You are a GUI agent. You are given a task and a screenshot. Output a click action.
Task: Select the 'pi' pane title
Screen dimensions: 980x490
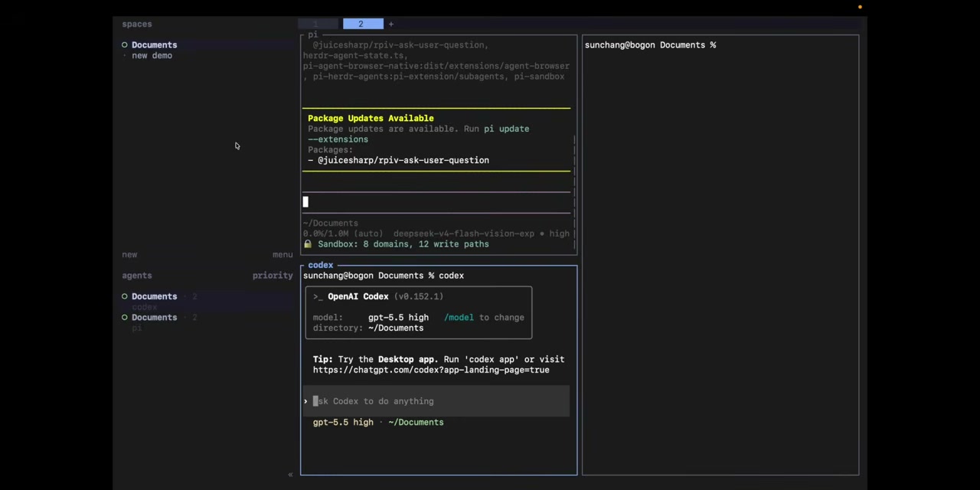(x=313, y=35)
